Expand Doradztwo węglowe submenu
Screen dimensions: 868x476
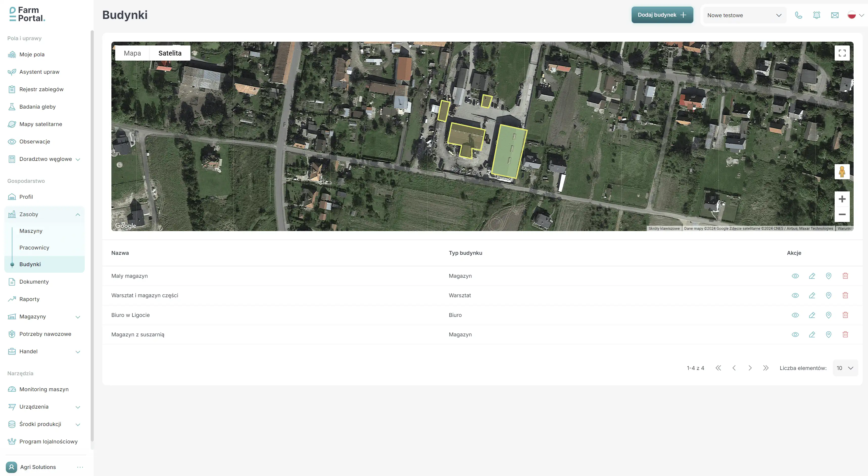[x=78, y=159]
